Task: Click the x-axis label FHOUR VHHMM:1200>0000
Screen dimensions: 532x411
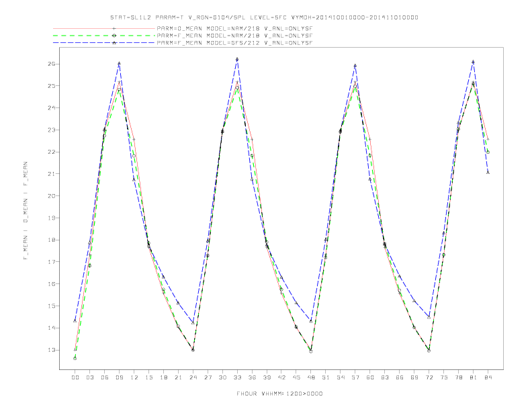Action: pos(279,394)
